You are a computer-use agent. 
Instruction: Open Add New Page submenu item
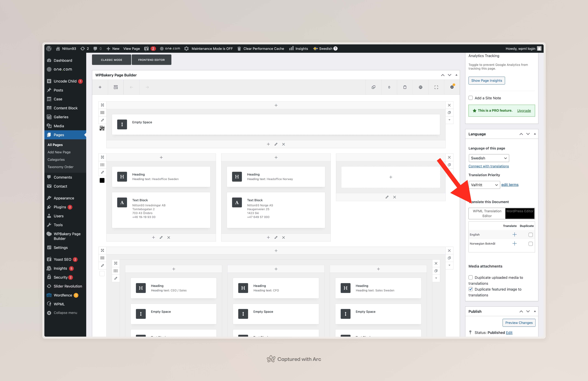(x=59, y=152)
